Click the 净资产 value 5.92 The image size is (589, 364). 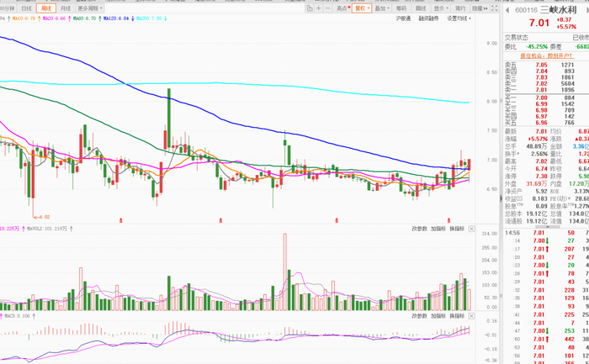(541, 192)
